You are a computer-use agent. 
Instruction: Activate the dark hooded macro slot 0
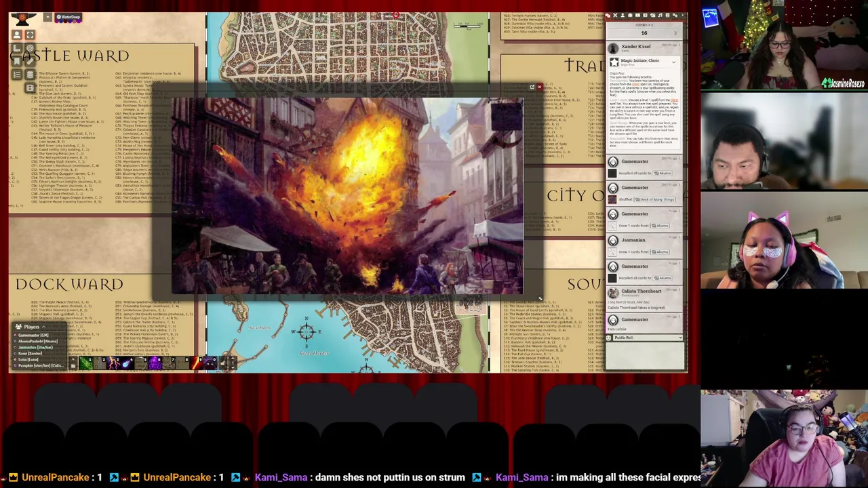point(210,363)
